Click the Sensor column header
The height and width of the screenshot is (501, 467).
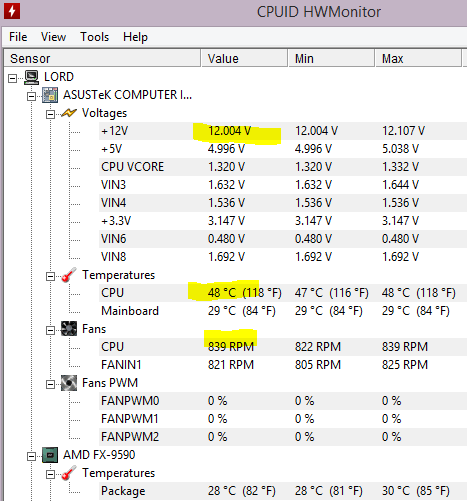coord(102,58)
